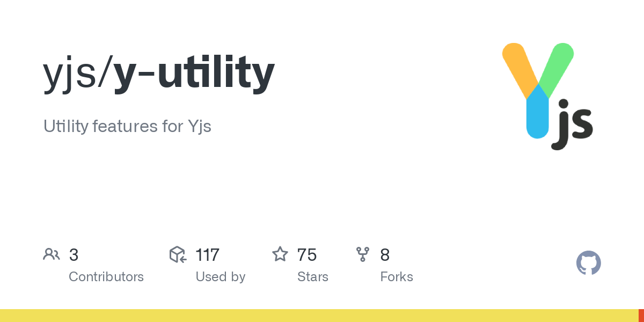Click the 75 stars count
Viewport: 644px width, 322px height.
click(x=307, y=255)
